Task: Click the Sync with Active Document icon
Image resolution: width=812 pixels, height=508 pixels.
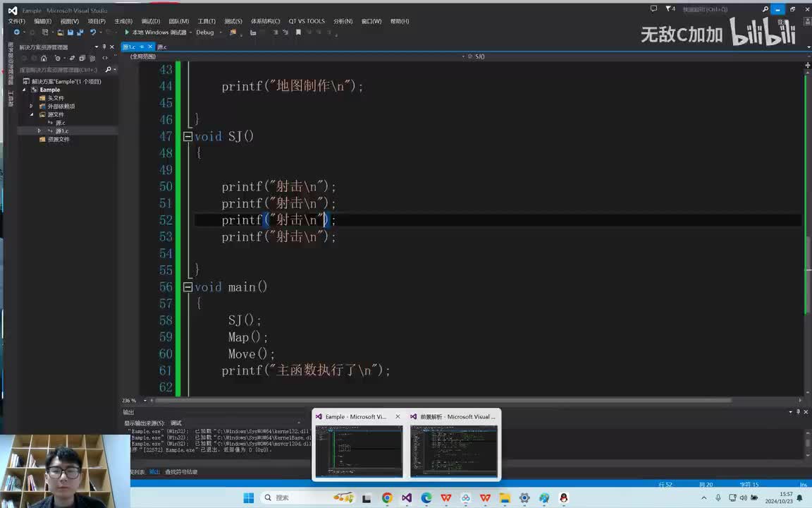Action: tap(72, 58)
